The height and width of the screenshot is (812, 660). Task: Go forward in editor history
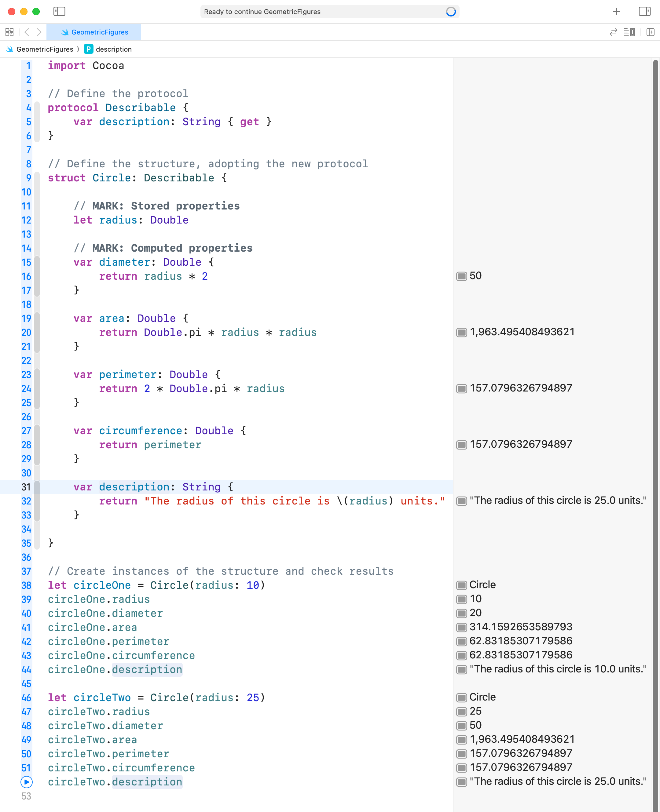(x=39, y=32)
